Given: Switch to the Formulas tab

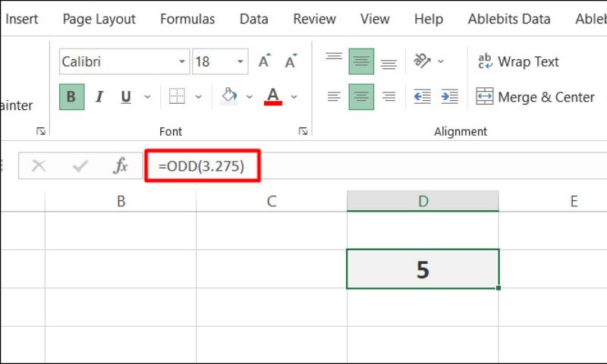Looking at the screenshot, I should tap(187, 19).
